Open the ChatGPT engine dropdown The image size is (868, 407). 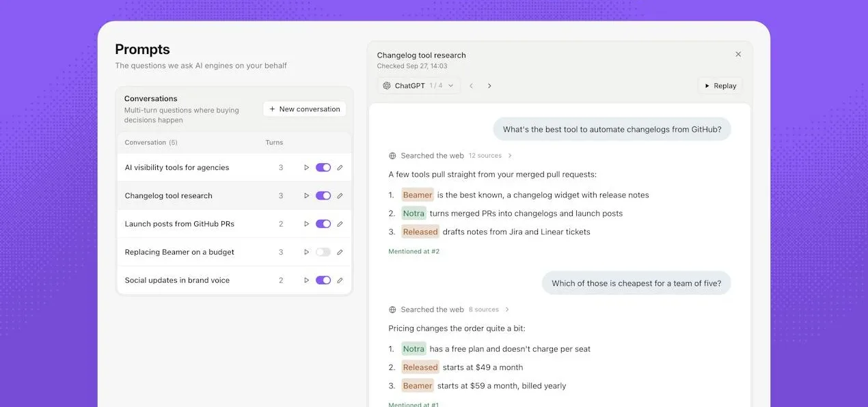pyautogui.click(x=418, y=85)
